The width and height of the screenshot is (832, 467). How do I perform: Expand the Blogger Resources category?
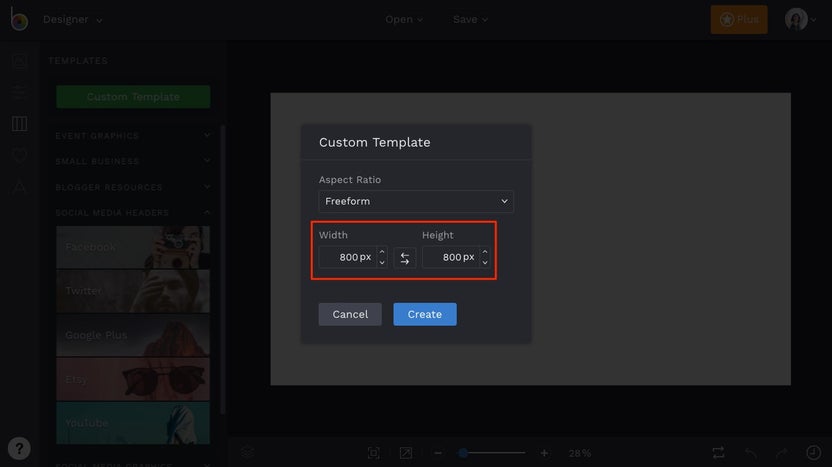[133, 187]
